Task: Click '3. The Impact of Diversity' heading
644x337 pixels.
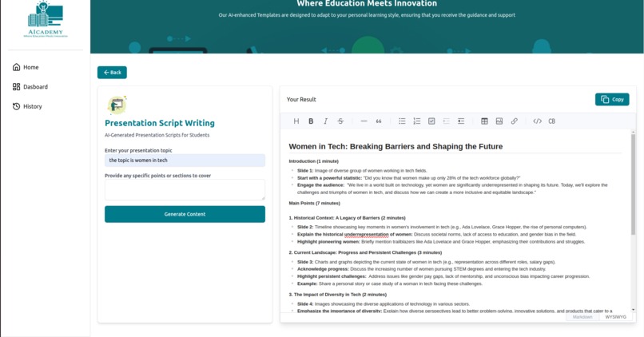Action: 338,295
